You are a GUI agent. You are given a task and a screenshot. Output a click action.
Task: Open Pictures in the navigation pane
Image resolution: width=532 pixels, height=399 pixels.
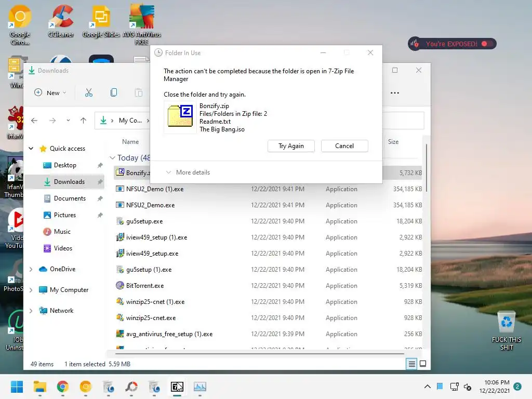click(x=64, y=215)
